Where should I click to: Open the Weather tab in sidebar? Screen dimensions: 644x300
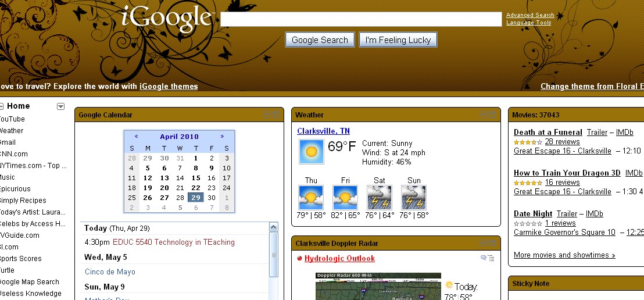11,131
